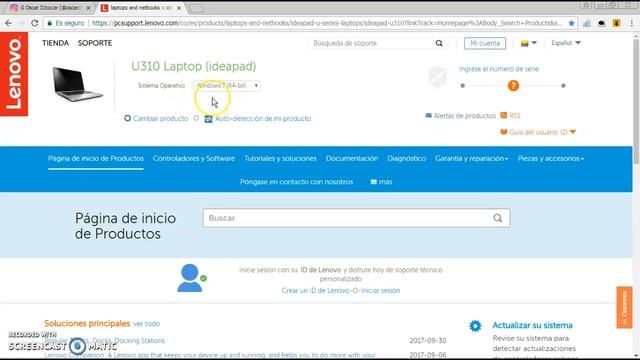Open the Español language dropdown
The image size is (640, 360).
(566, 43)
